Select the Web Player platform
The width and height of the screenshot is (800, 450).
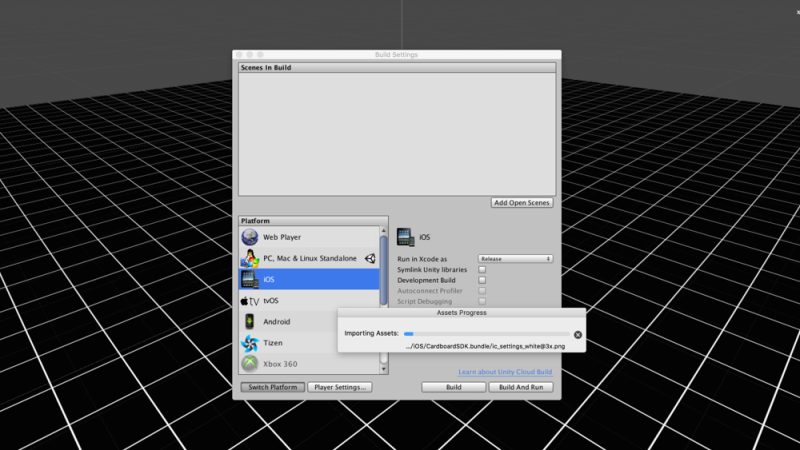tap(309, 237)
